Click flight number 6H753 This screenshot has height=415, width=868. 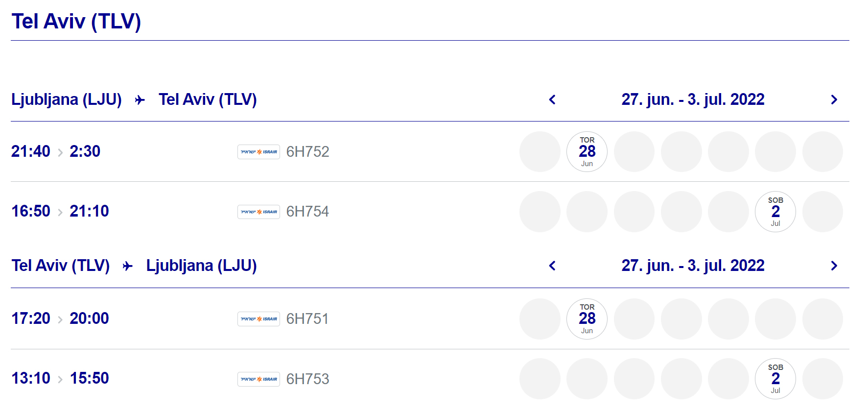click(307, 379)
